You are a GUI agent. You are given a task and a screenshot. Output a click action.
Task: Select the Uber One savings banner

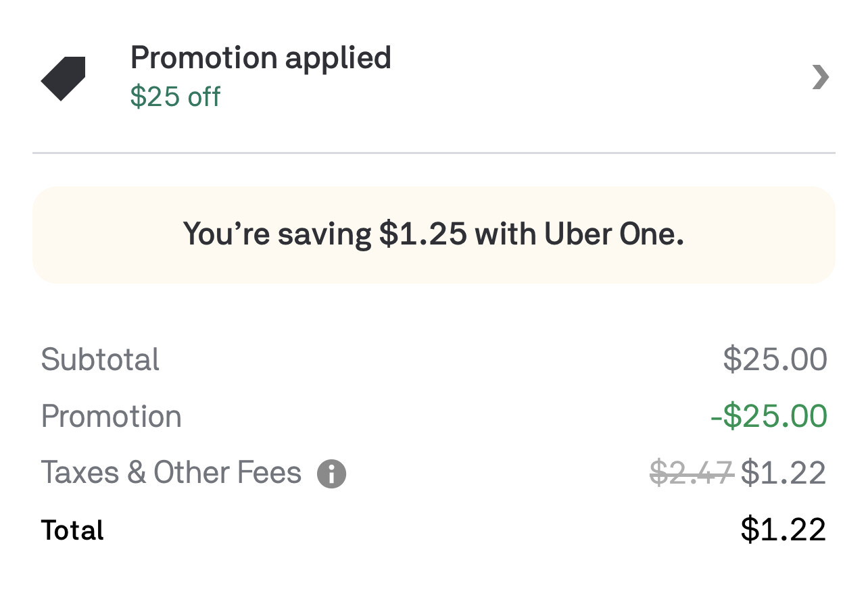pyautogui.click(x=434, y=234)
